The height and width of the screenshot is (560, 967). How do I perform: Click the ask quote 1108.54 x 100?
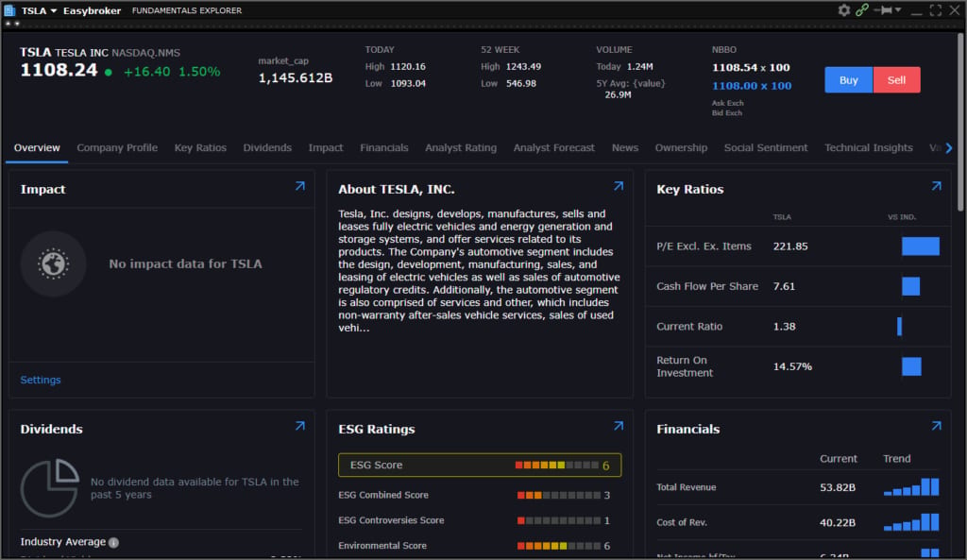click(751, 67)
